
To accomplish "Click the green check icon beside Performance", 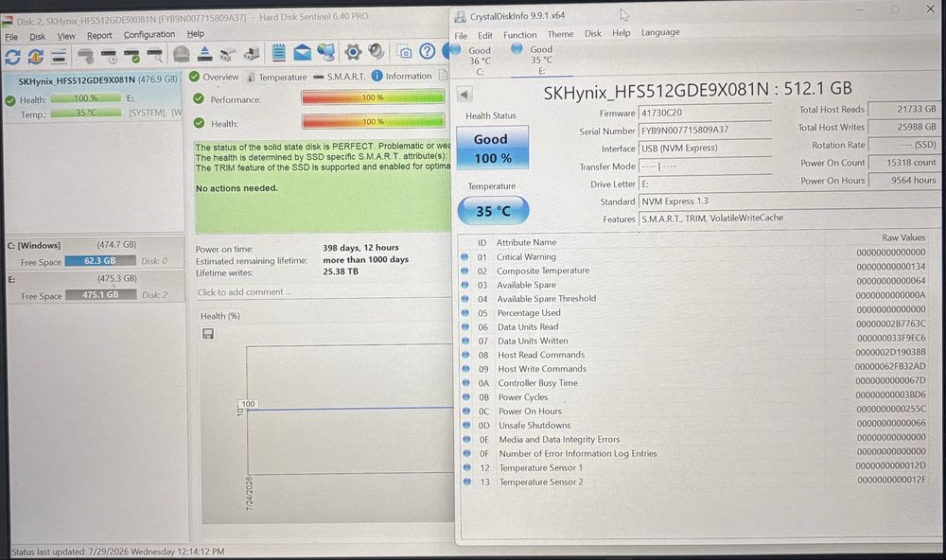I will [x=199, y=98].
